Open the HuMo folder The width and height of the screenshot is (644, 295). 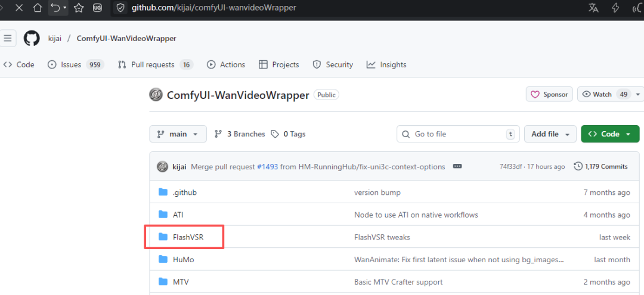[183, 260]
